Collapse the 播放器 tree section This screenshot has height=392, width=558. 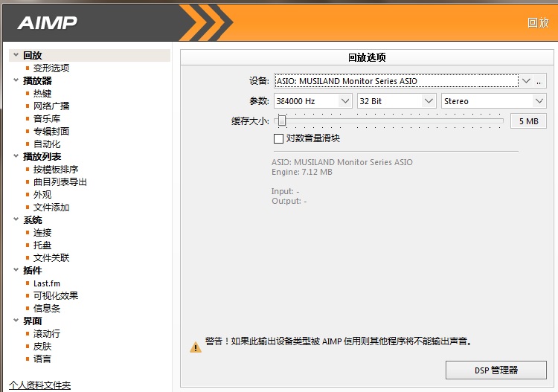click(16, 80)
